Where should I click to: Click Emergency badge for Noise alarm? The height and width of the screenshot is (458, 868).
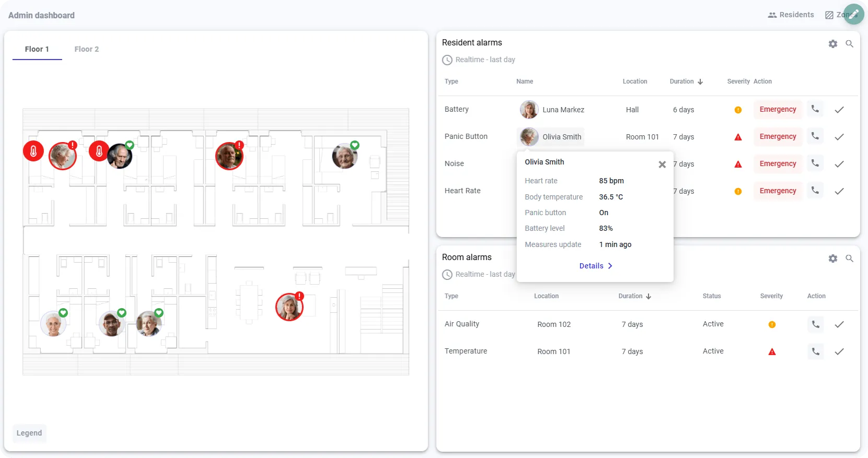coord(777,164)
